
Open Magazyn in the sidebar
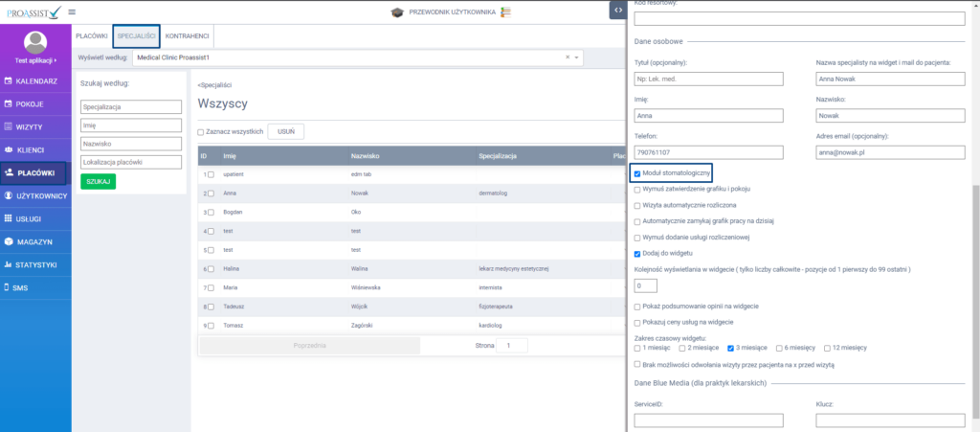[35, 242]
